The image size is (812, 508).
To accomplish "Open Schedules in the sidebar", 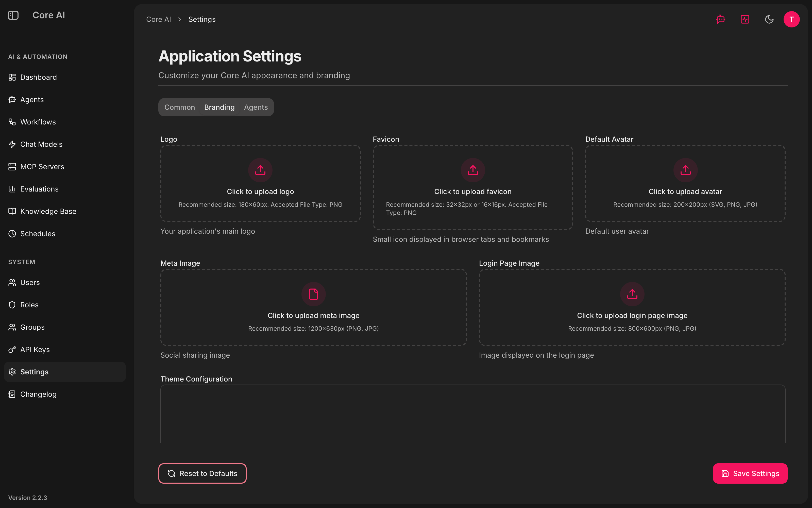I will 65,233.
